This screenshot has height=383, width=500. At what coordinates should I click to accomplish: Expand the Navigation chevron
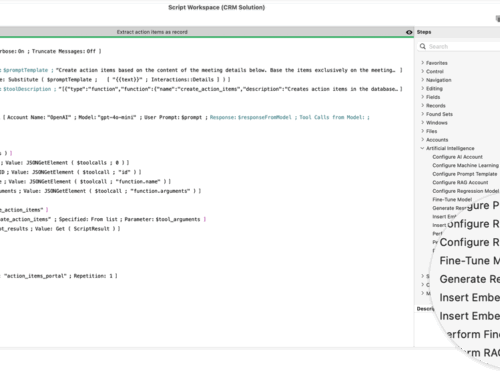422,80
